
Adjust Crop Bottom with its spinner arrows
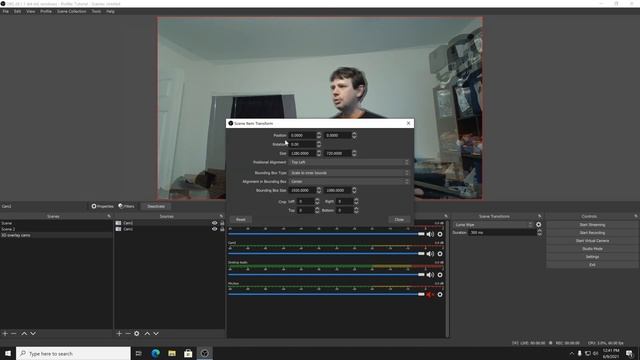[x=356, y=210]
